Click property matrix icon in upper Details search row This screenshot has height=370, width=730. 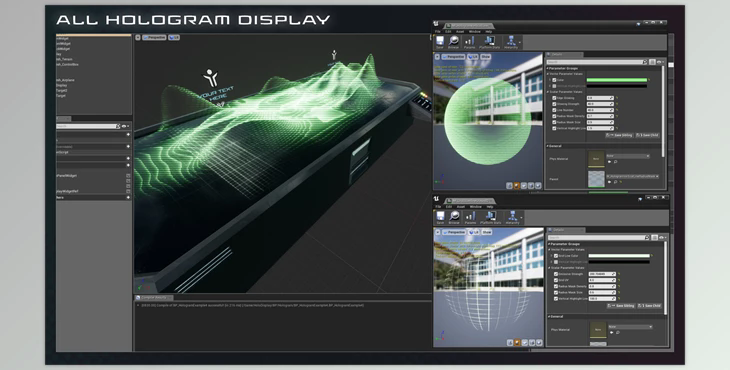point(652,62)
